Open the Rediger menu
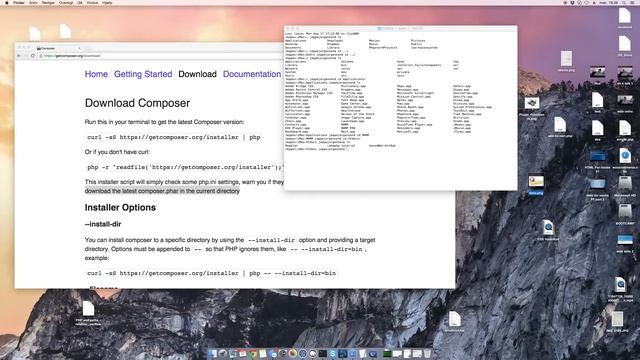This screenshot has width=640, height=360. pos(48,2)
